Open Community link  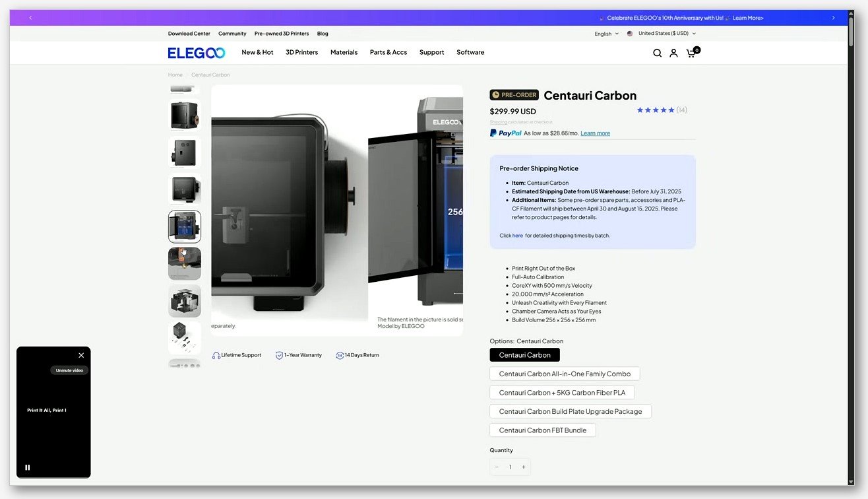click(x=232, y=34)
